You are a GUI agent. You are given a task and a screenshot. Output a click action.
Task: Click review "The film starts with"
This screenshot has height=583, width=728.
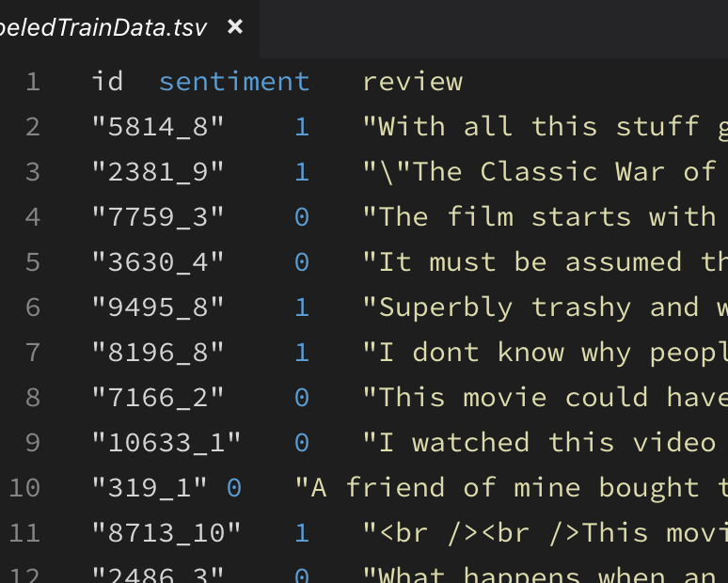click(546, 217)
